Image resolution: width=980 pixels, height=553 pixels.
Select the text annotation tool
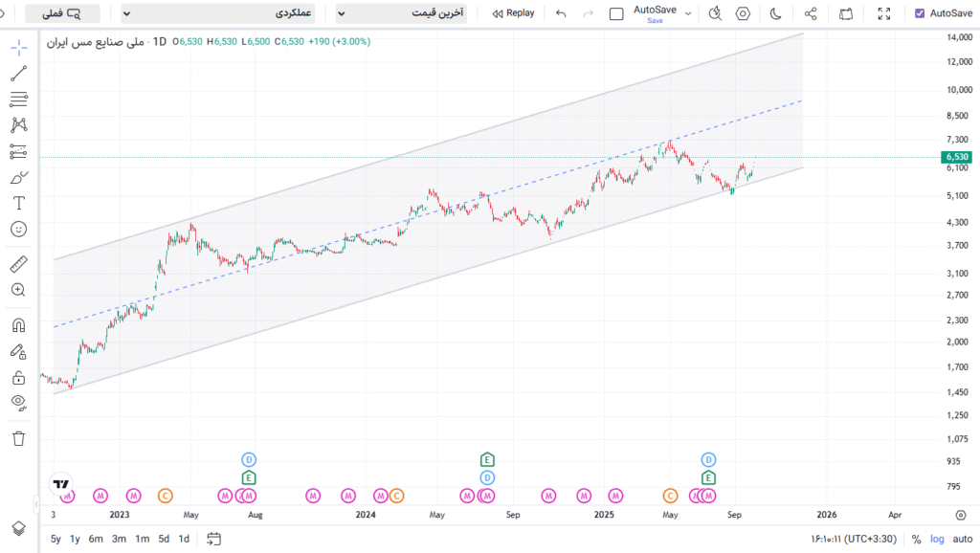(18, 203)
